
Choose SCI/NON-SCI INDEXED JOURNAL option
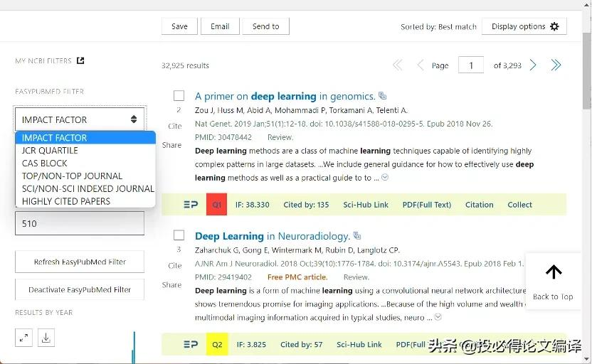tap(85, 188)
